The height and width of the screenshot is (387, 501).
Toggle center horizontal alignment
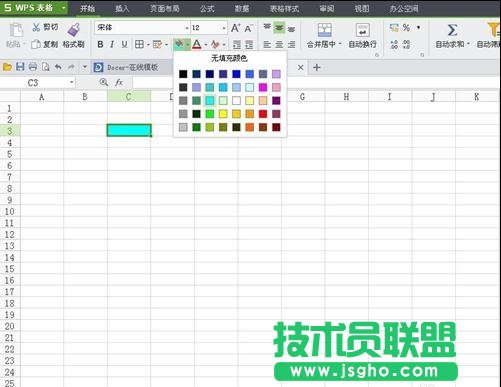pos(279,44)
